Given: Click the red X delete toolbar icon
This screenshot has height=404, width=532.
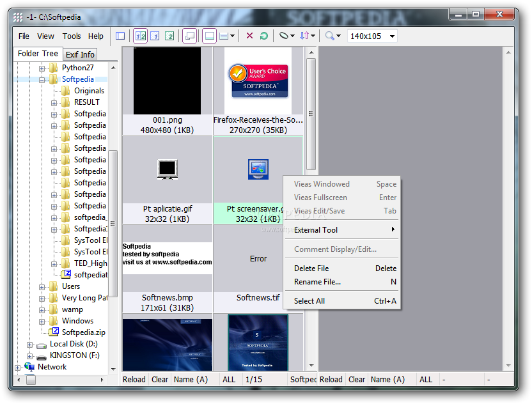Looking at the screenshot, I should (249, 36).
